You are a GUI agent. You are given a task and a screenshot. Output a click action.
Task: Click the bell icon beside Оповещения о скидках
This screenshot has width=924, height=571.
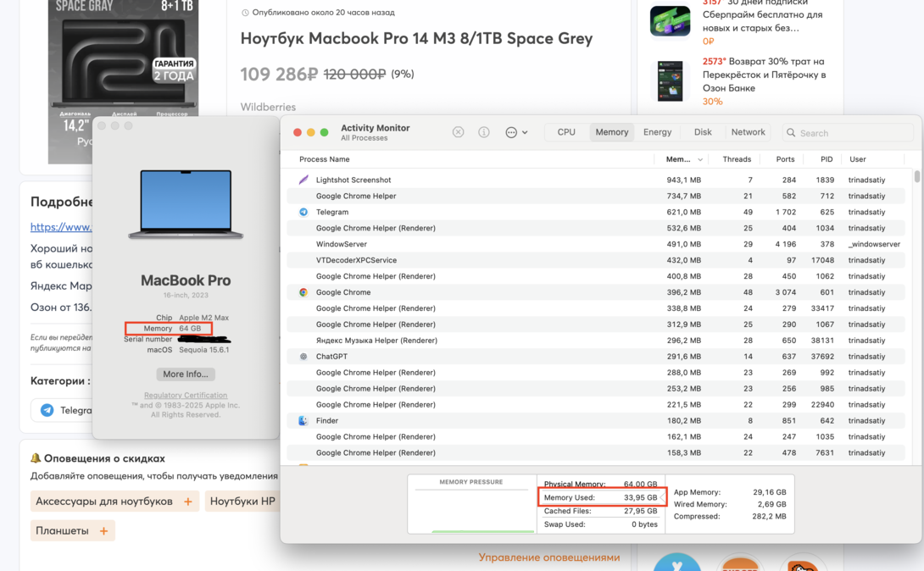click(36, 458)
